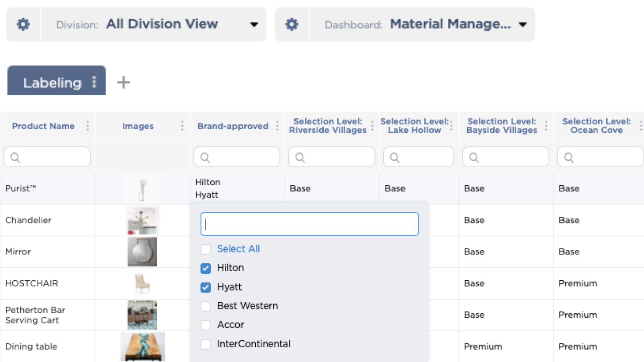
Task: Uncheck the Hilton checkbox
Action: coord(206,268)
